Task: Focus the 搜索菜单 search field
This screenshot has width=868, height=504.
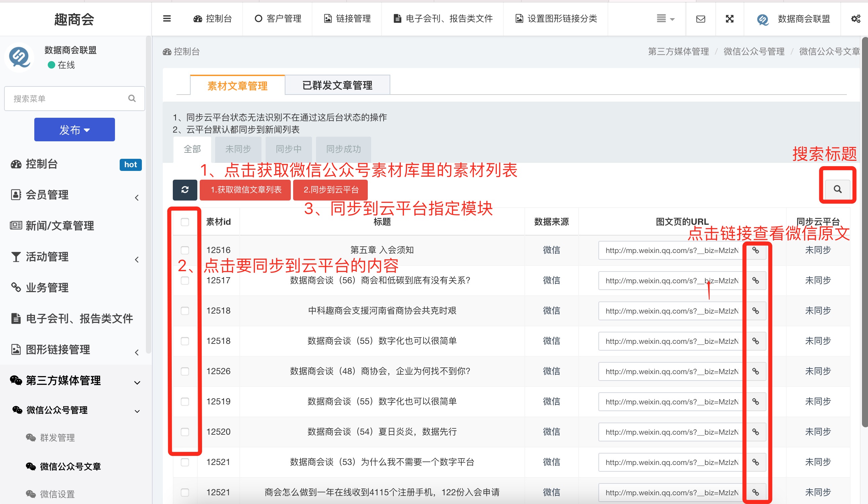Action: pyautogui.click(x=69, y=99)
